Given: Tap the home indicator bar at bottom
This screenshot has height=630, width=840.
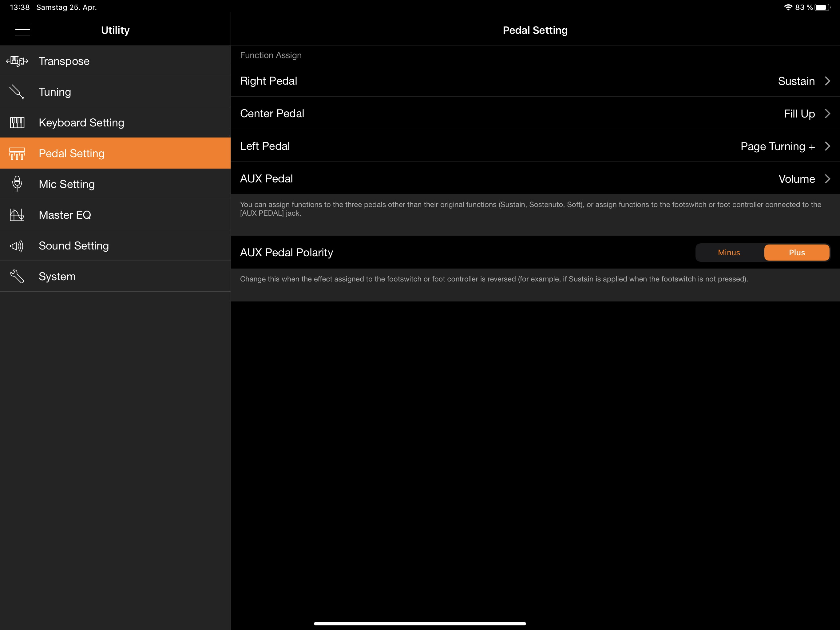Looking at the screenshot, I should 420,624.
